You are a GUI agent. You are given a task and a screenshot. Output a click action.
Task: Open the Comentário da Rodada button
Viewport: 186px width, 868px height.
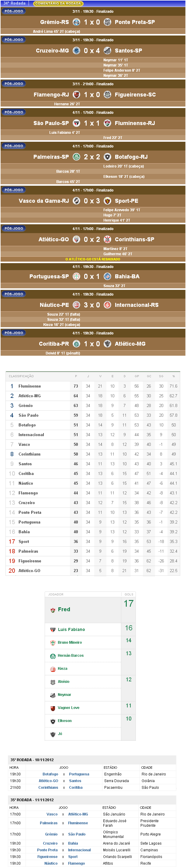click(58, 3)
